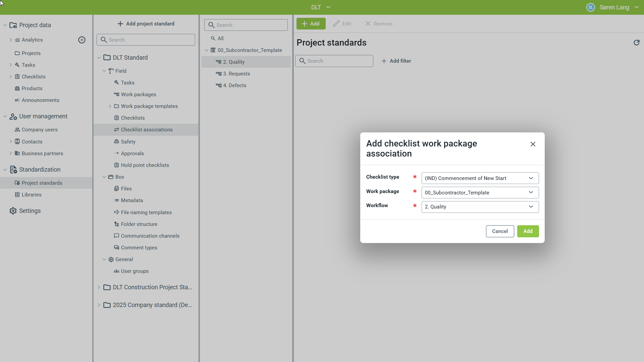Click the DLT Standard folder icon
Viewport: 644px width, 362px height.
coord(107,58)
